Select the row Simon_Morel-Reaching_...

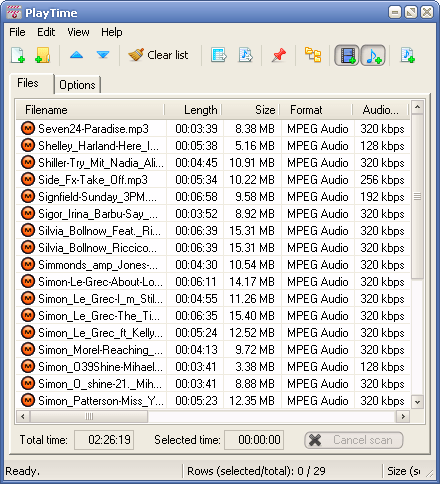tap(213, 350)
